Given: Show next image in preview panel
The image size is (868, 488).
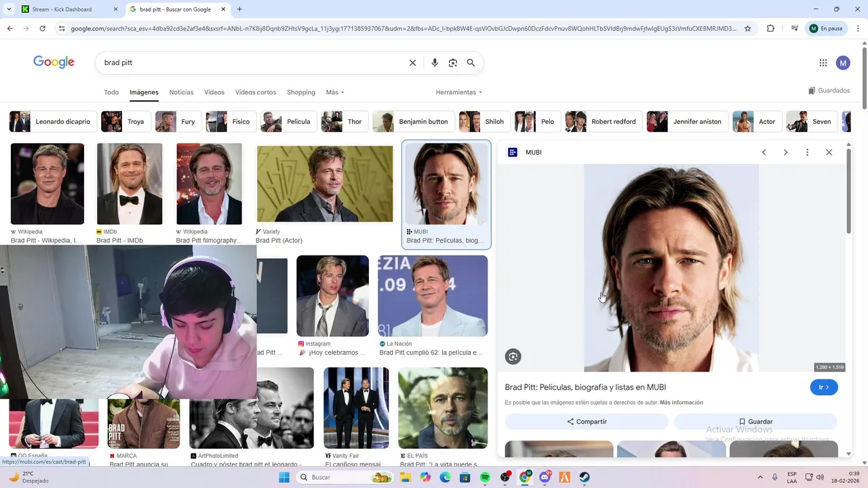Looking at the screenshot, I should tap(785, 152).
